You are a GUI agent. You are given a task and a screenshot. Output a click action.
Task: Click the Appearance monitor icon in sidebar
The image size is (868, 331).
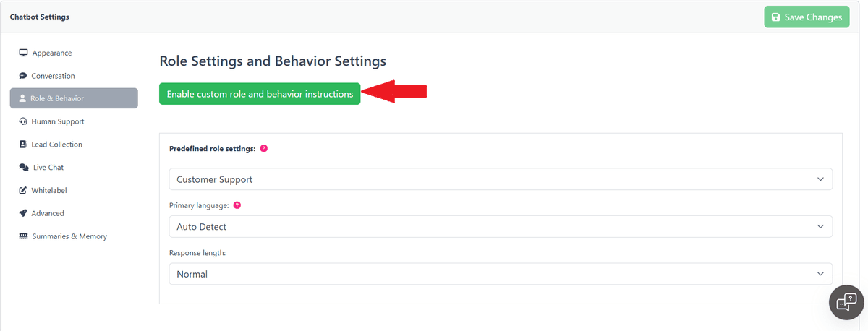[x=23, y=53]
